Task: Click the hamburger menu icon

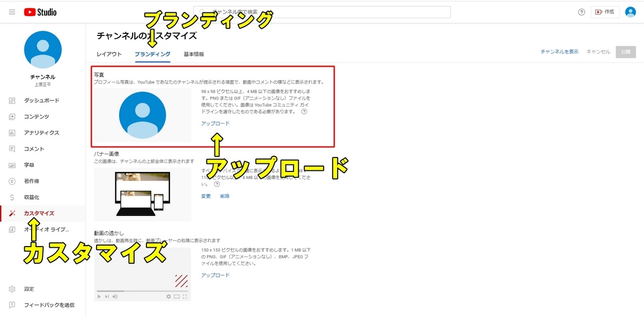Action: point(12,11)
